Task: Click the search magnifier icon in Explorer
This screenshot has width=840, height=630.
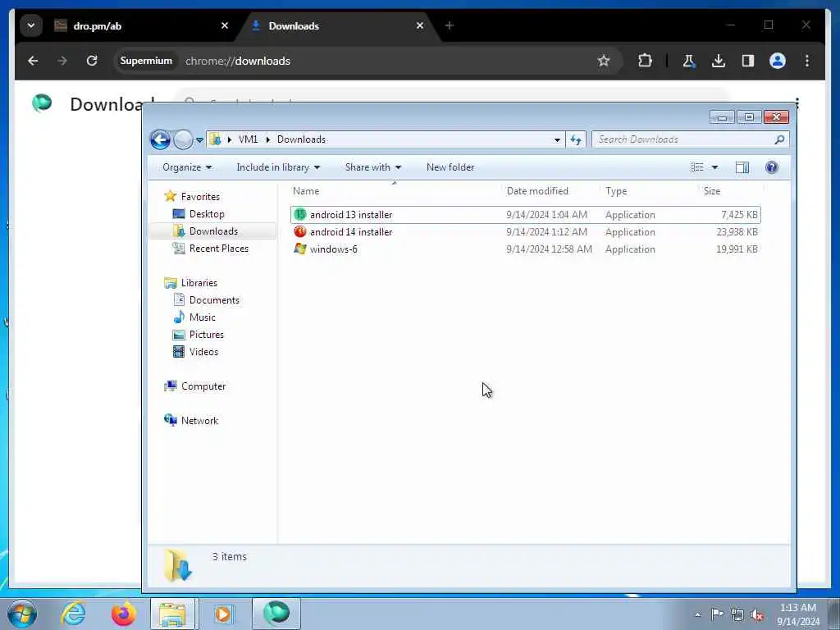Action: pos(779,139)
